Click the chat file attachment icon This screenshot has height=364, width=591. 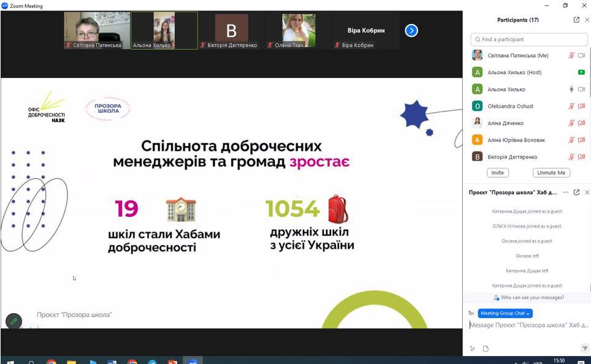[486, 349]
